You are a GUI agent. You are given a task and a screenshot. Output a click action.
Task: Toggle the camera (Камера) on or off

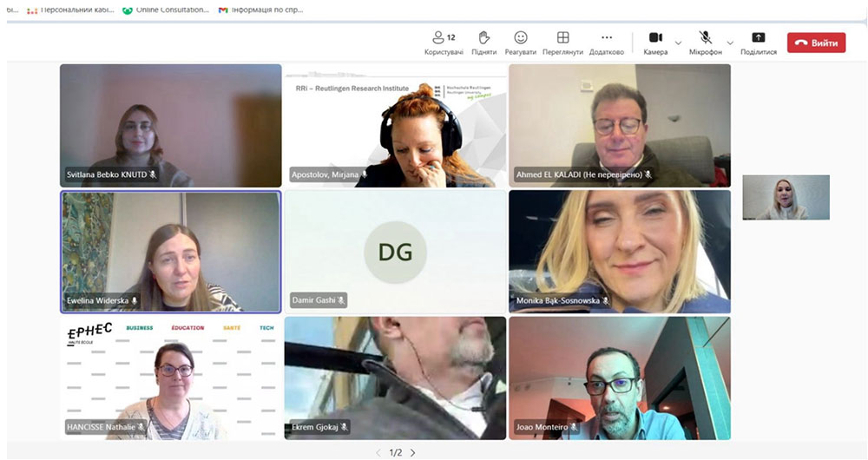pyautogui.click(x=655, y=39)
